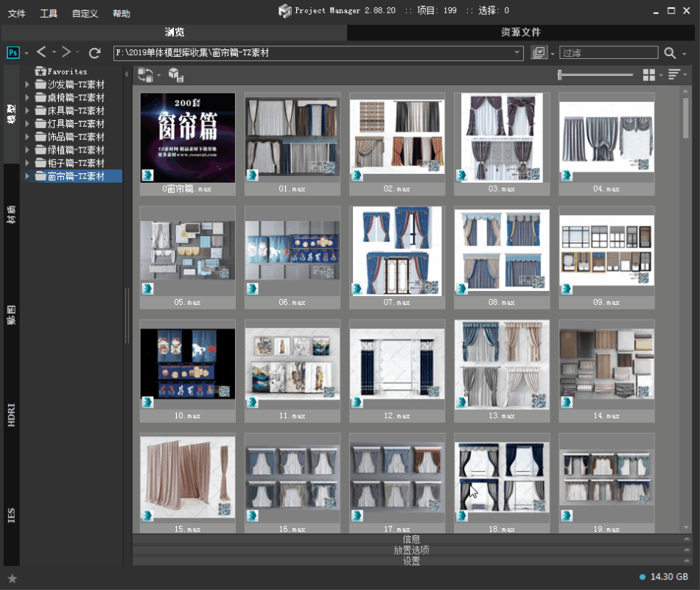Click the 3D box with save disk icon
700x590 pixels.
[x=175, y=75]
